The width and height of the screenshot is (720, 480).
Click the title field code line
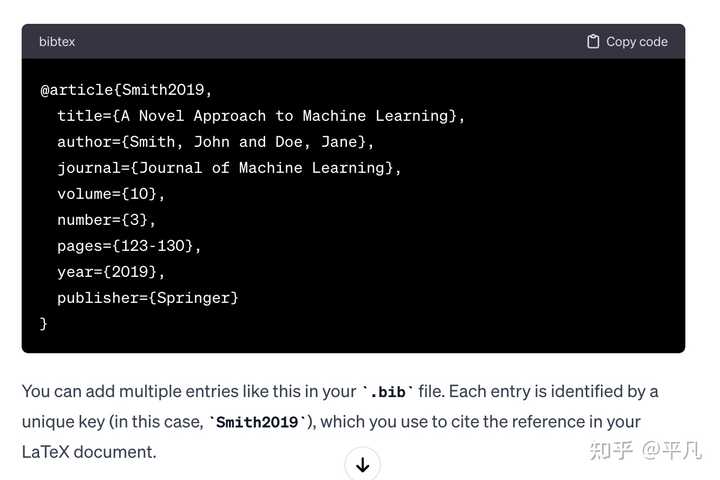261,116
